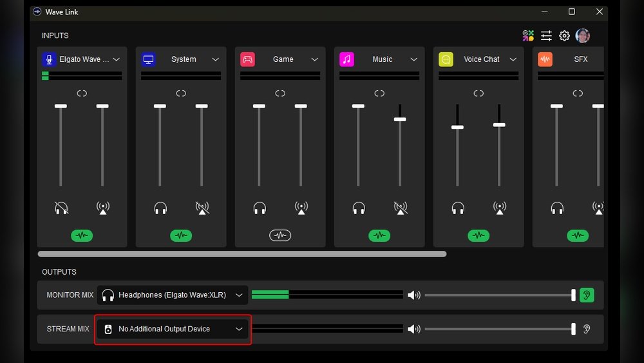
Task: Expand Game channel dropdown arrow
Action: coord(315,59)
